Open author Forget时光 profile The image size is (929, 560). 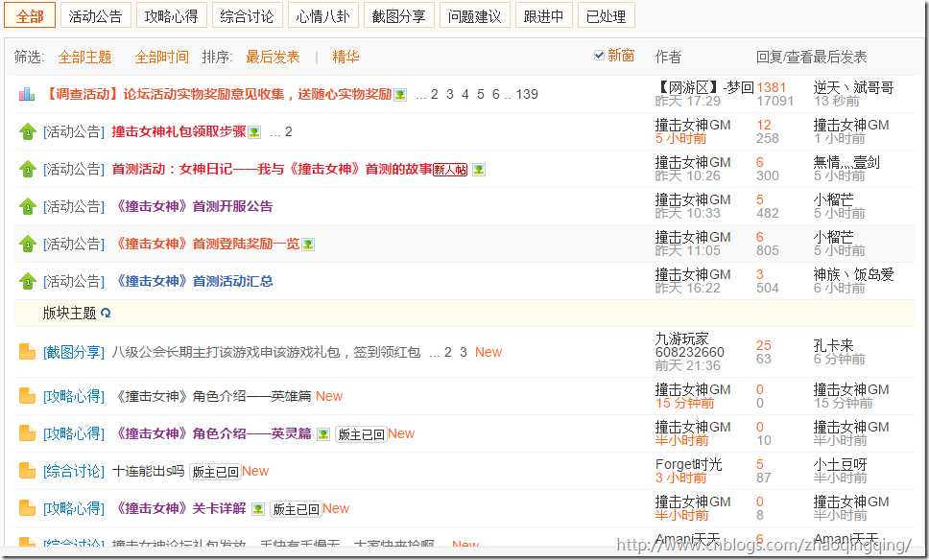tap(688, 464)
